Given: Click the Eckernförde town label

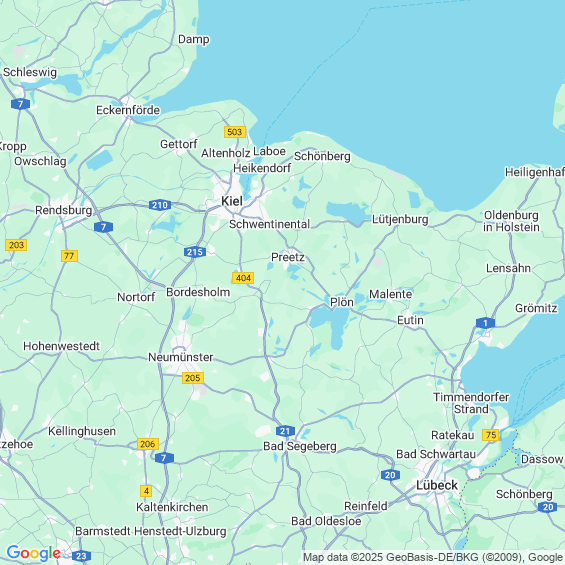Looking at the screenshot, I should coord(128,110).
